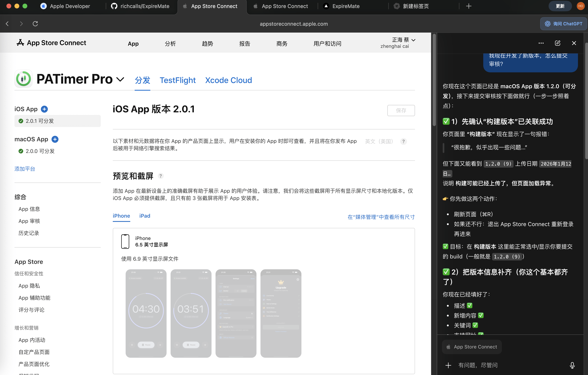588x375 pixels.
Task: Select macOS 2.0.0 可分发 version
Action: click(x=40, y=151)
